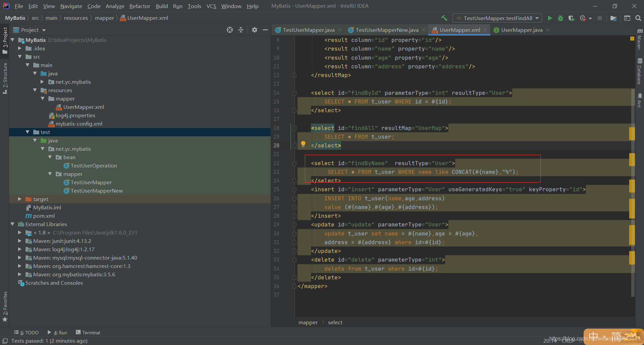Open the File menu
This screenshot has width=644, height=345.
point(19,6)
